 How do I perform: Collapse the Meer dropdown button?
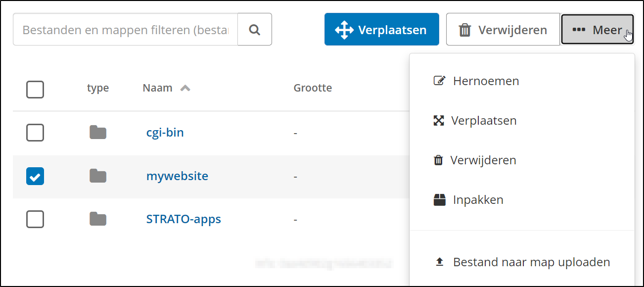coord(597,30)
